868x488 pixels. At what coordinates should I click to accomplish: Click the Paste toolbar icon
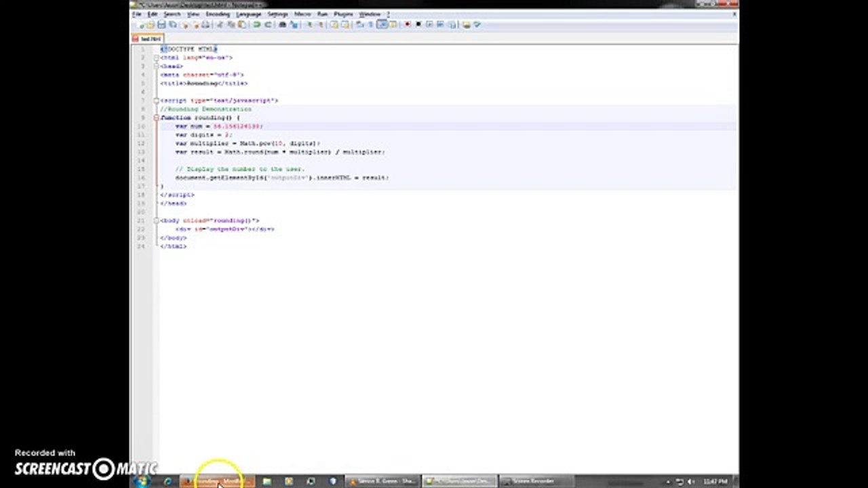[x=242, y=24]
